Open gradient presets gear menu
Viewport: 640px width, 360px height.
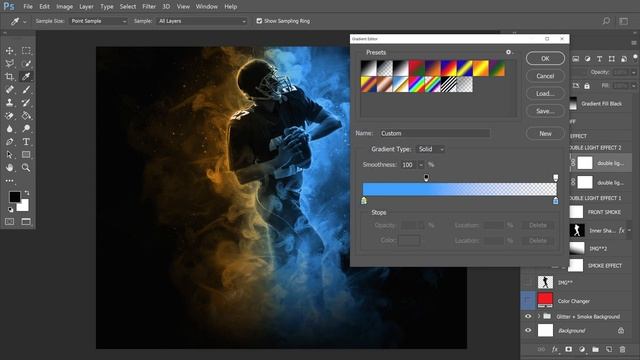click(x=509, y=52)
